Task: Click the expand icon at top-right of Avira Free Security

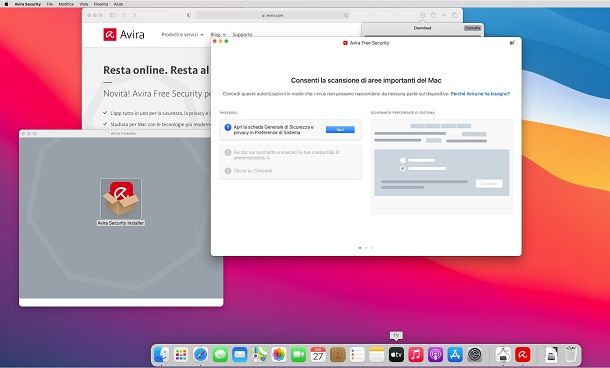Action: coord(512,43)
